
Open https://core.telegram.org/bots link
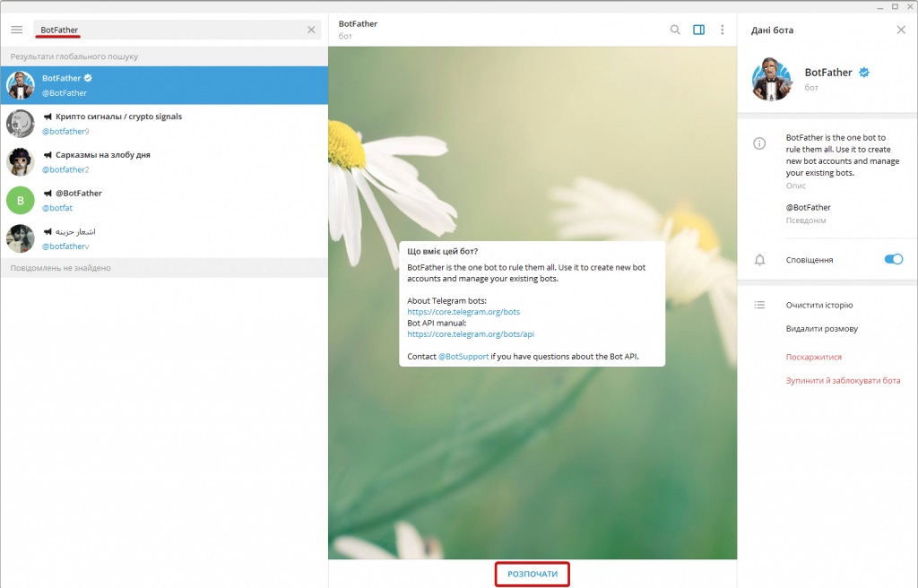tap(463, 312)
